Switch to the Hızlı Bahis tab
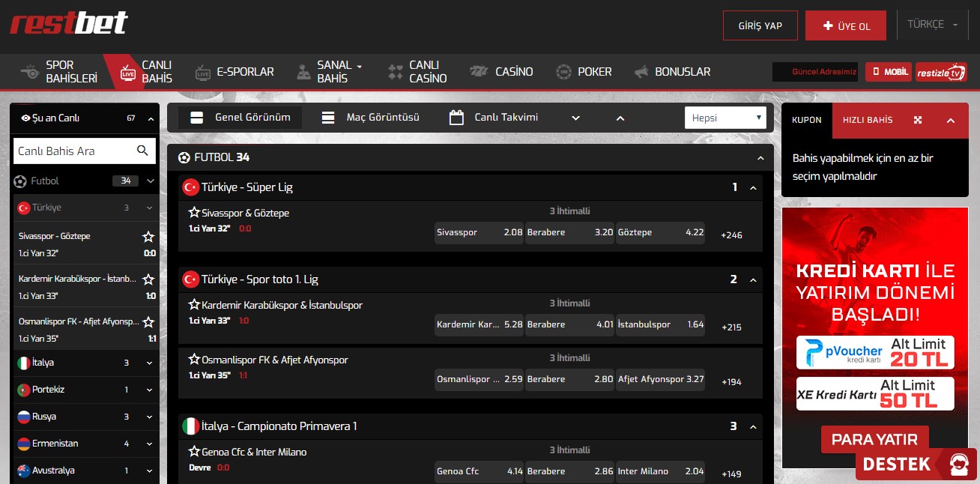This screenshot has height=484, width=980. 868,120
